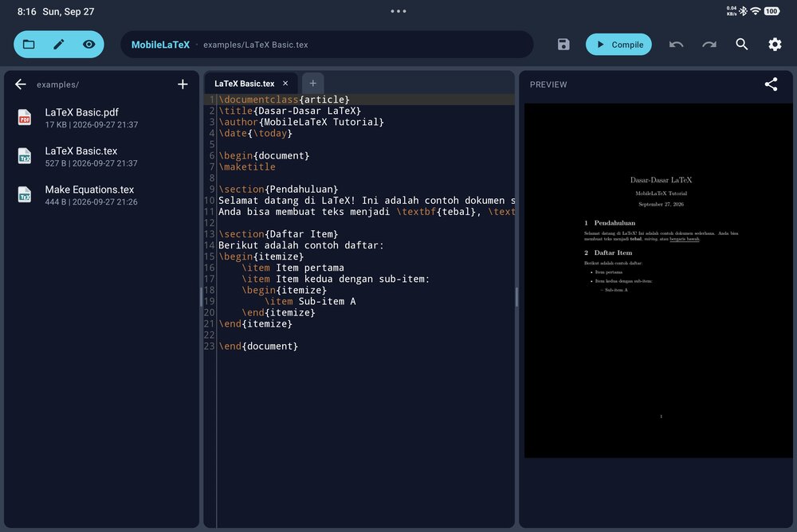Click the PREVIEW panel header
797x532 pixels.
point(548,84)
